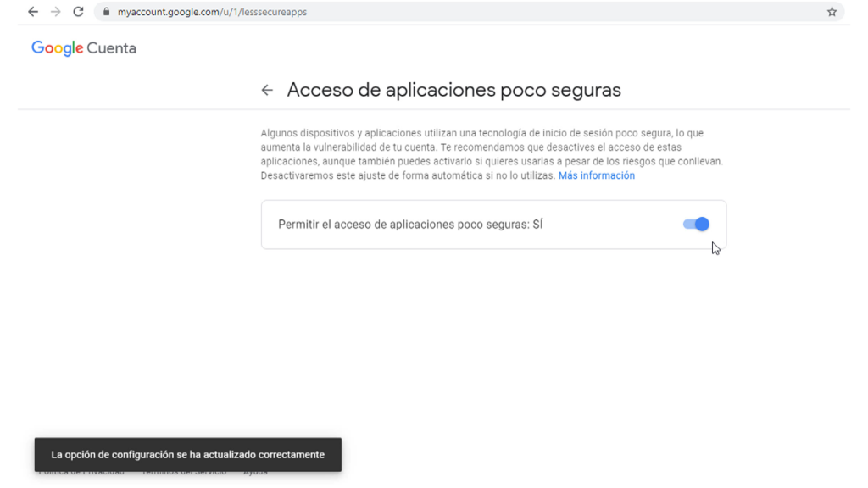This screenshot has width=868, height=488.
Task: Disable less secure apps access toggle
Action: 696,225
